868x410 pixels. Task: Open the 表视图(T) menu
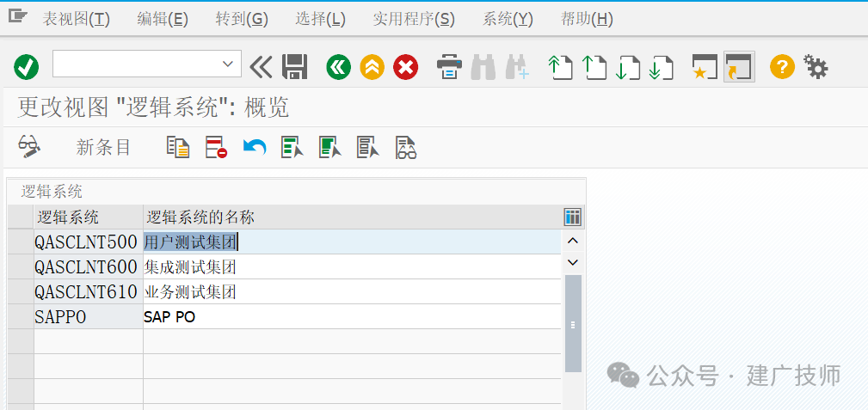(77, 20)
